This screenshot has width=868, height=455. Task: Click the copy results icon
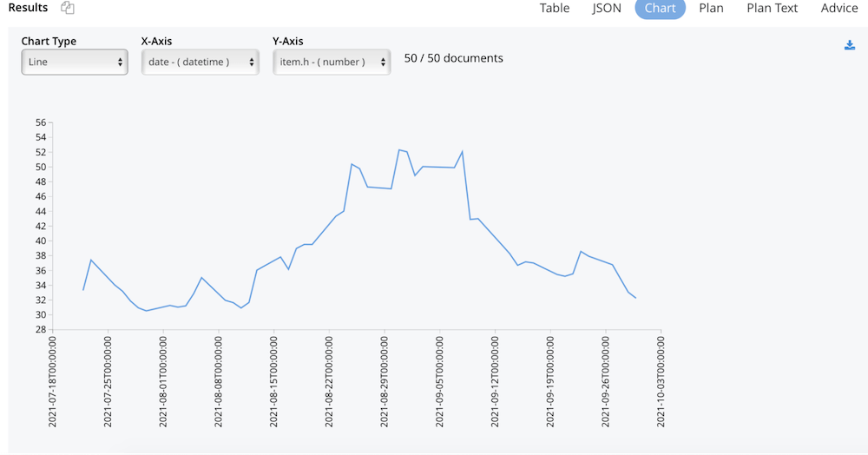click(x=68, y=8)
